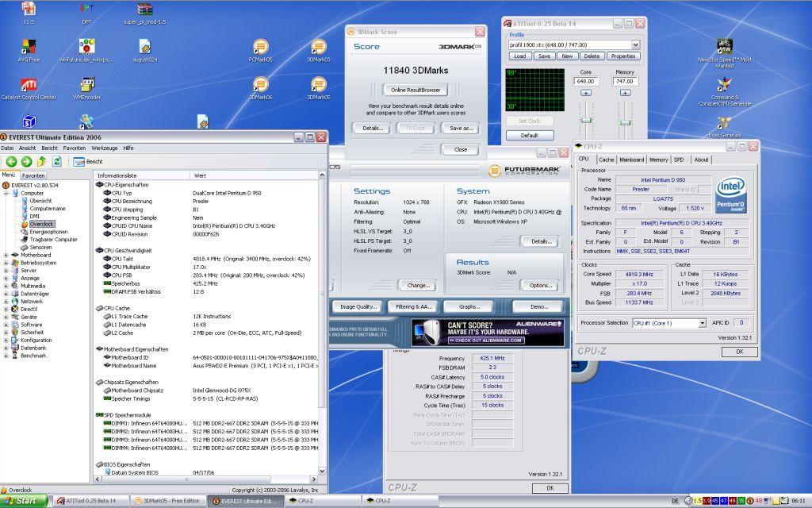Switch to 3DMark05 Free Edition in the taskbar

coord(167,501)
